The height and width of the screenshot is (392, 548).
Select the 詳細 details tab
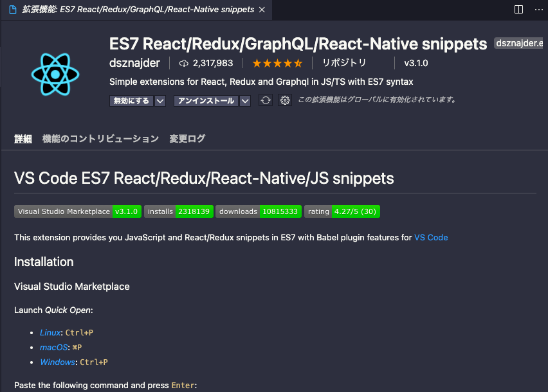[23, 139]
